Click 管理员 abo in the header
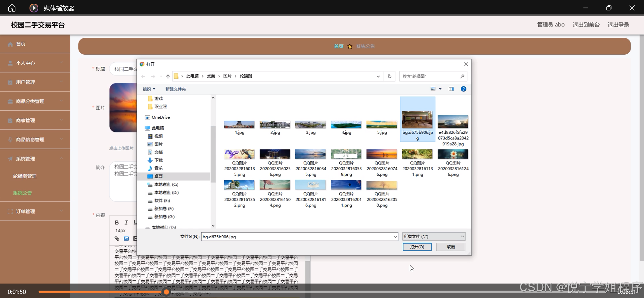This screenshot has height=298, width=644. click(x=551, y=24)
